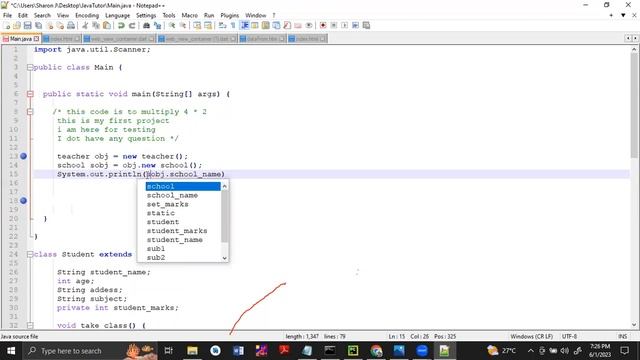Collapse the comment fold marker at line 8
Image resolution: width=640 pixels, height=360 pixels.
coord(30,112)
